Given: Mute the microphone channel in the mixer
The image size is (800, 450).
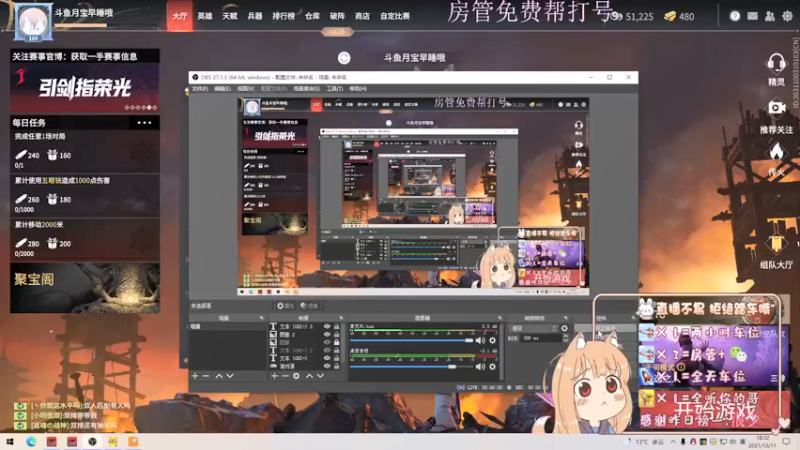Looking at the screenshot, I should 480,340.
